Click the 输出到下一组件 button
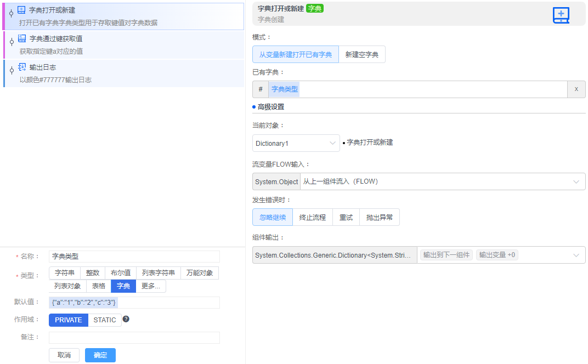This screenshot has height=364, width=588. (x=446, y=255)
